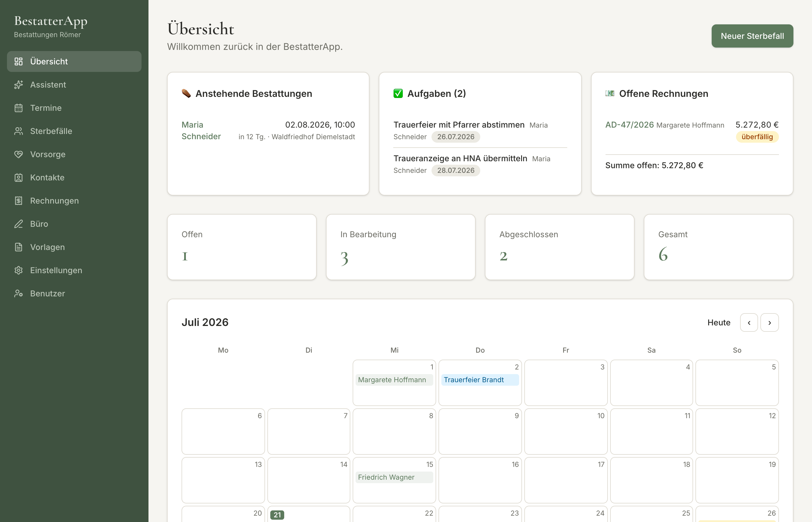Click the 26.07.2026 due date badge

456,137
